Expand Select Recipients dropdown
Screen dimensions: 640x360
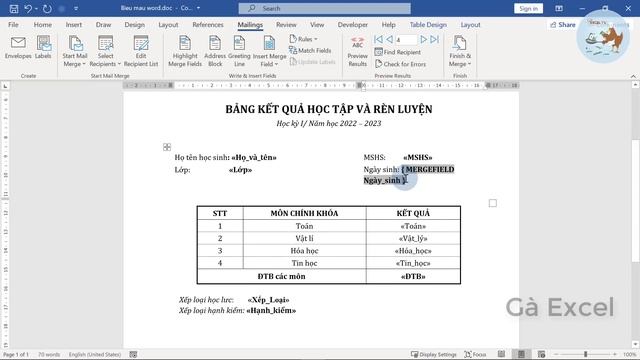pyautogui.click(x=105, y=51)
